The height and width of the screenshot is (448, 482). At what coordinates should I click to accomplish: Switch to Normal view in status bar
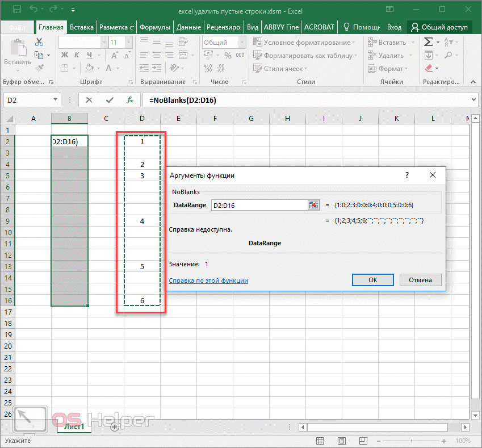[320, 441]
